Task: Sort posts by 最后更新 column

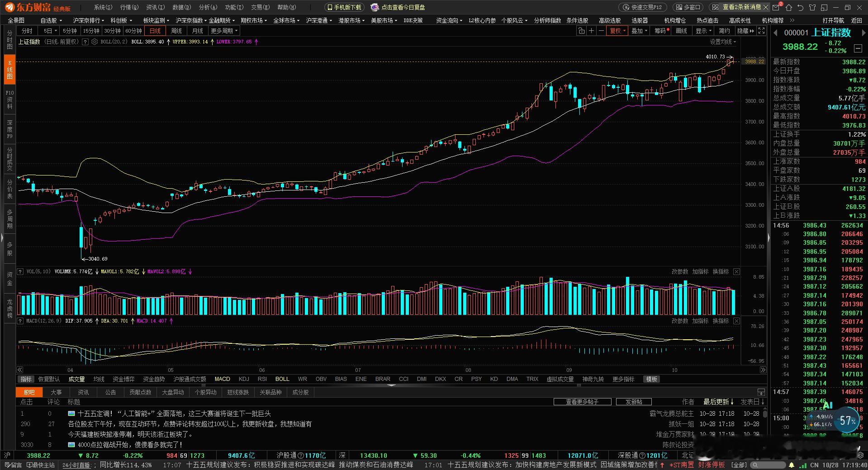Action: tap(718, 402)
